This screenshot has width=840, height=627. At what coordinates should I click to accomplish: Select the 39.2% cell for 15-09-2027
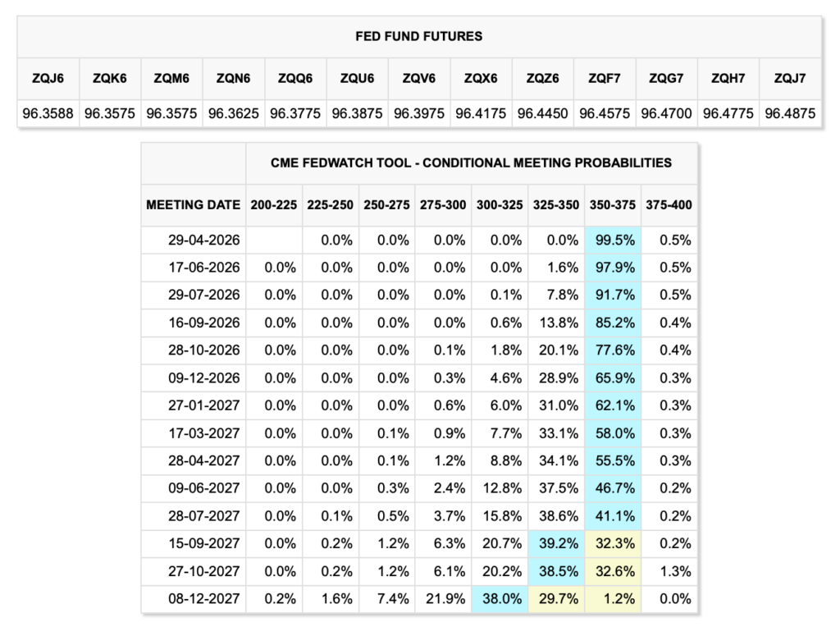[556, 543]
